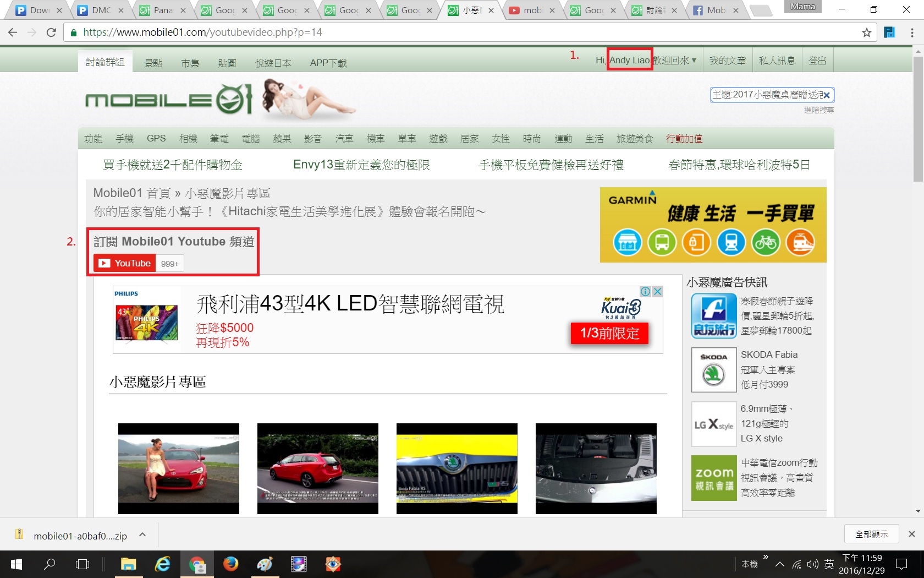Image resolution: width=924 pixels, height=578 pixels.
Task: Switch to the YouTube mobi tab
Action: click(531, 10)
